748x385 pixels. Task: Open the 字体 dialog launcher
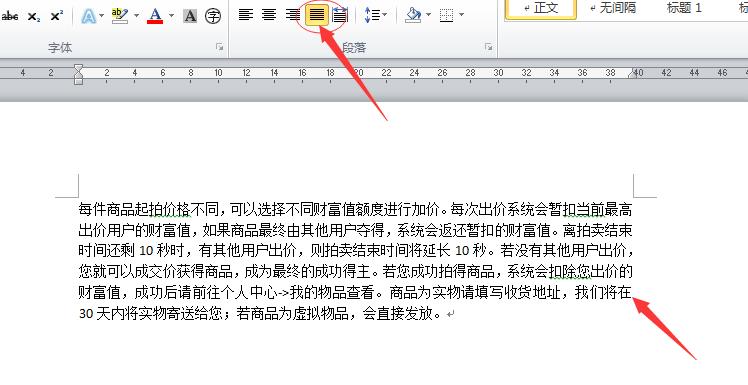pos(219,47)
